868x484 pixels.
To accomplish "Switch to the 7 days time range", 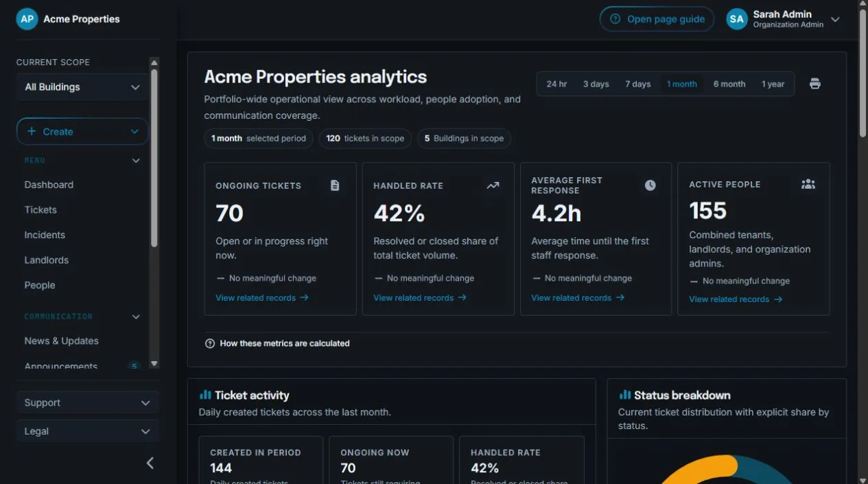I will [x=637, y=84].
